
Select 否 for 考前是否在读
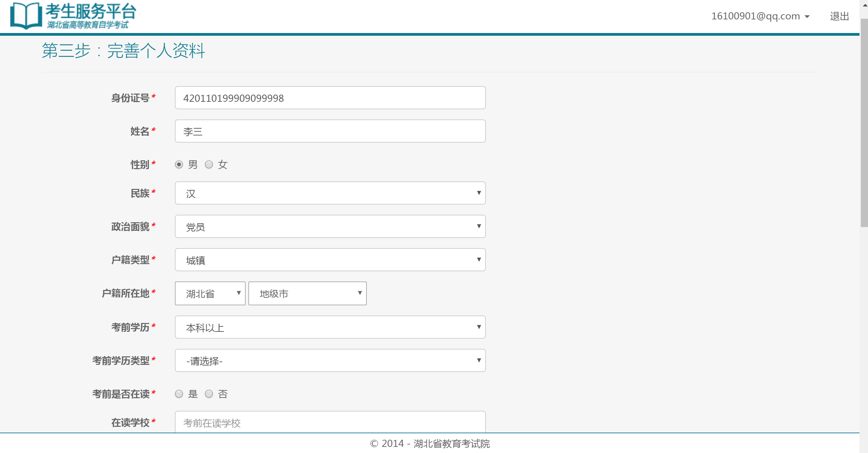(209, 394)
